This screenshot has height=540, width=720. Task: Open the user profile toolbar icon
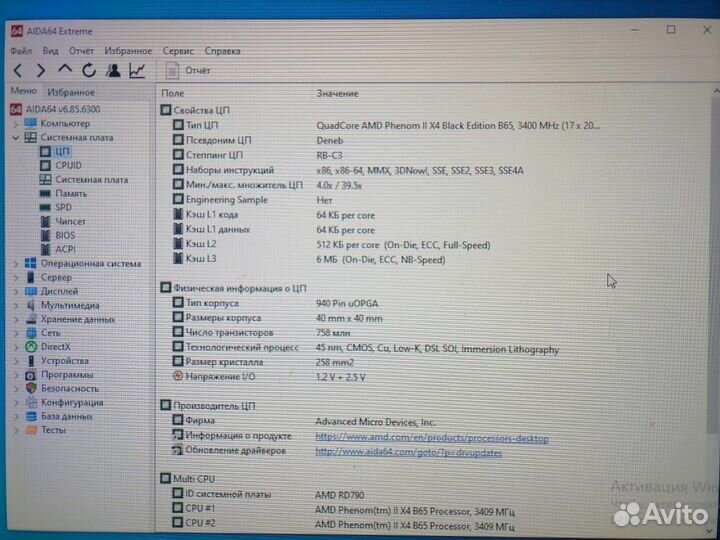pos(113,70)
